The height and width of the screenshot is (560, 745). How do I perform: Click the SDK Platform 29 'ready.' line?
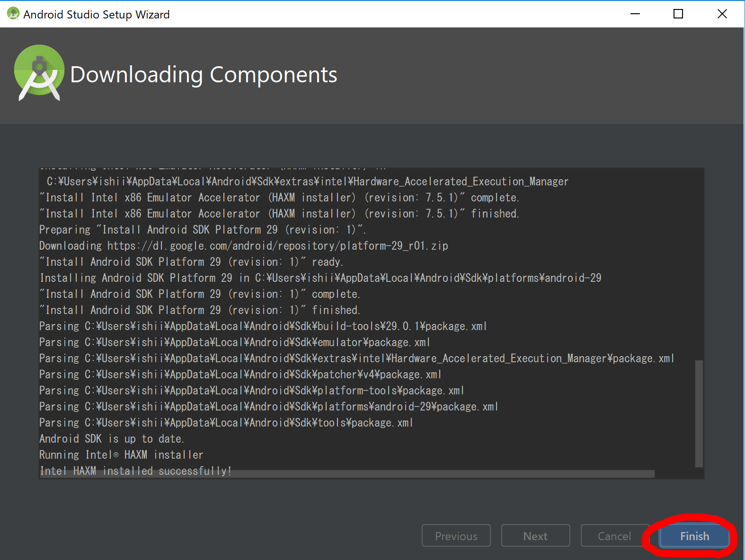(191, 262)
